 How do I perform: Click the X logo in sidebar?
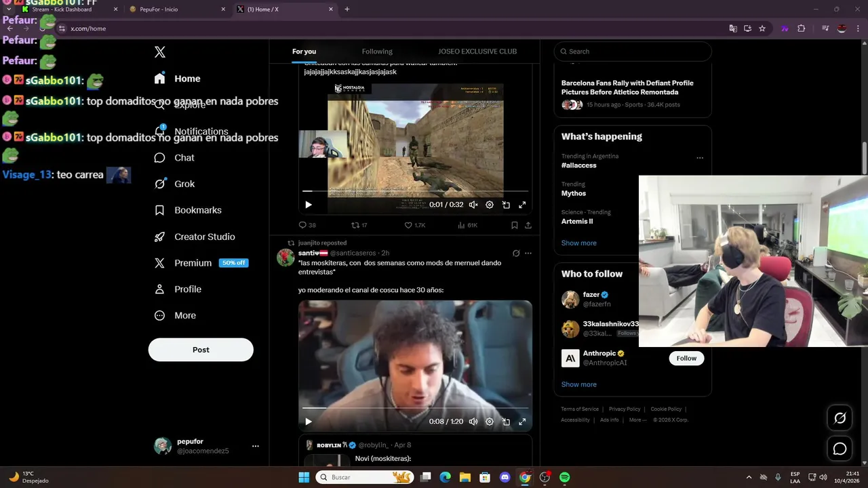coord(160,52)
